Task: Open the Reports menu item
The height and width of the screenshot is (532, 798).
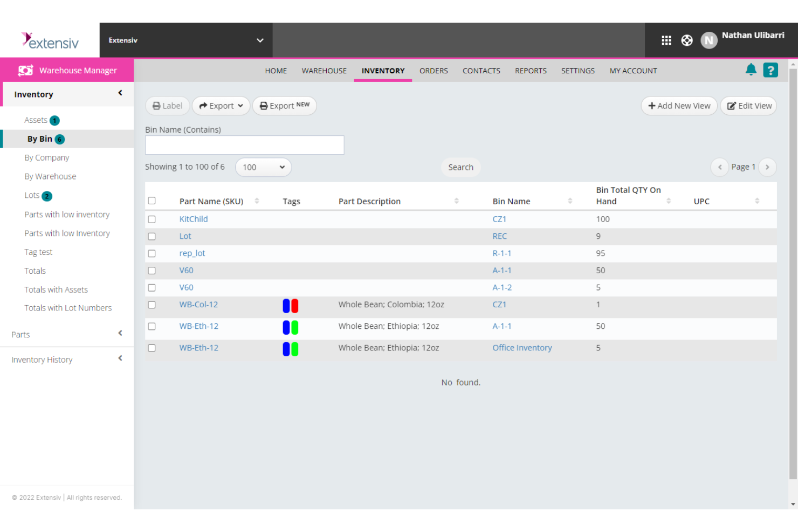Action: 531,71
